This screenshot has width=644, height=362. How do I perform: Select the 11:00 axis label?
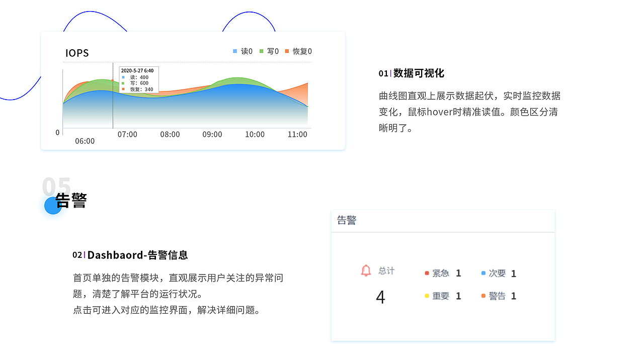297,134
